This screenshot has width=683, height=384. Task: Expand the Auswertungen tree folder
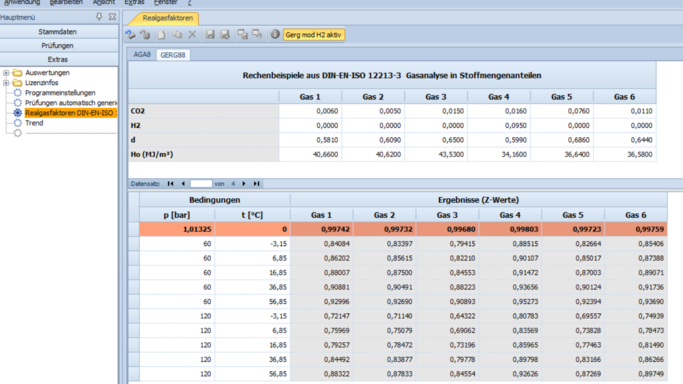click(x=6, y=73)
